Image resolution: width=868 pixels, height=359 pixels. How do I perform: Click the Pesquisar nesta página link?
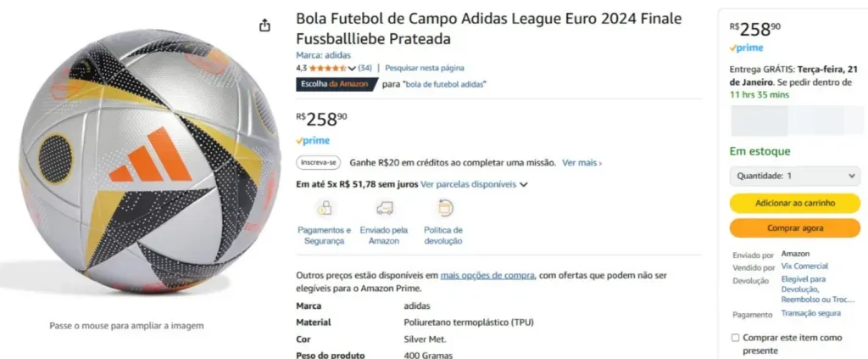(x=425, y=68)
